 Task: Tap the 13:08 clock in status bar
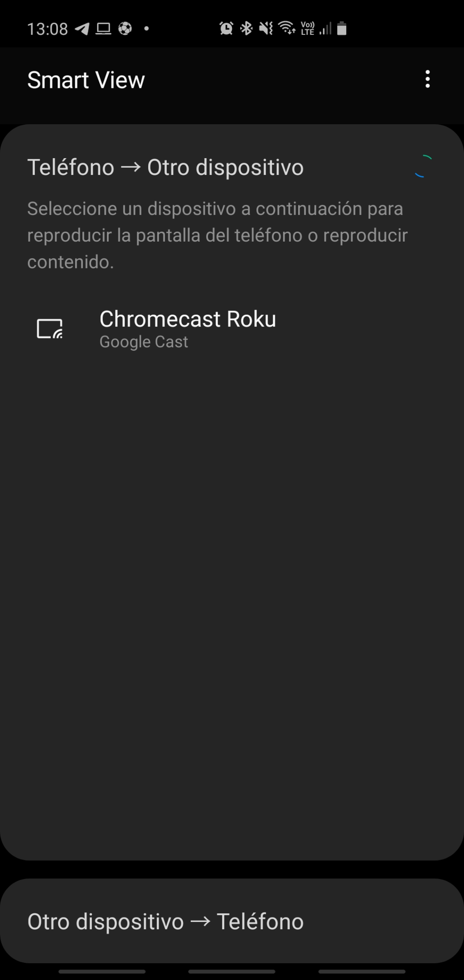pos(47,29)
